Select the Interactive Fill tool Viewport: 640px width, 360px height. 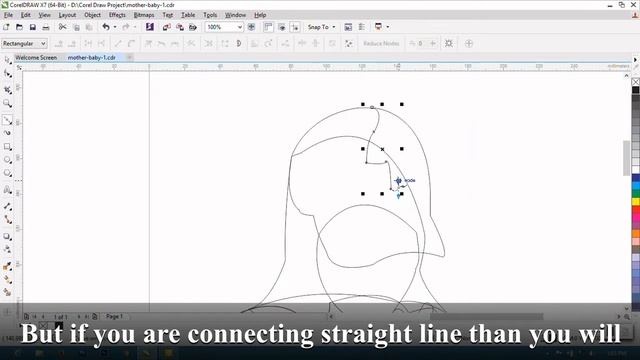(7, 280)
